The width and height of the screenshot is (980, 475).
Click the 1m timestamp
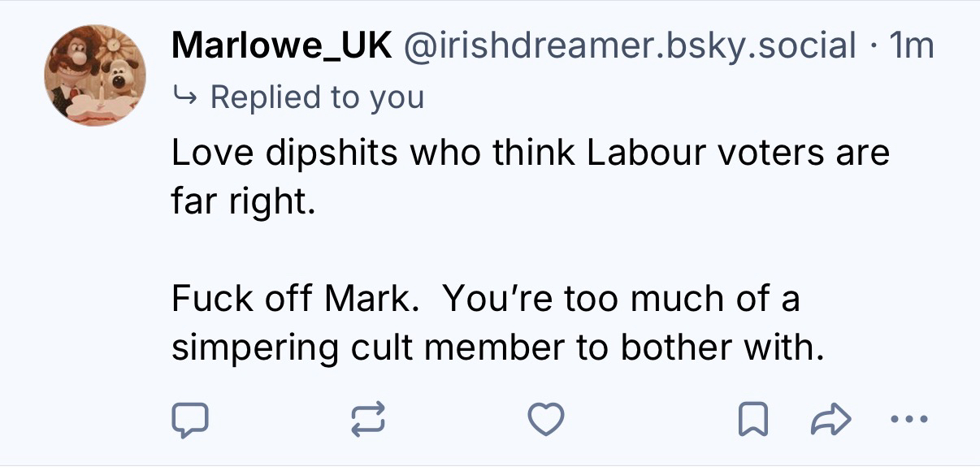click(912, 46)
